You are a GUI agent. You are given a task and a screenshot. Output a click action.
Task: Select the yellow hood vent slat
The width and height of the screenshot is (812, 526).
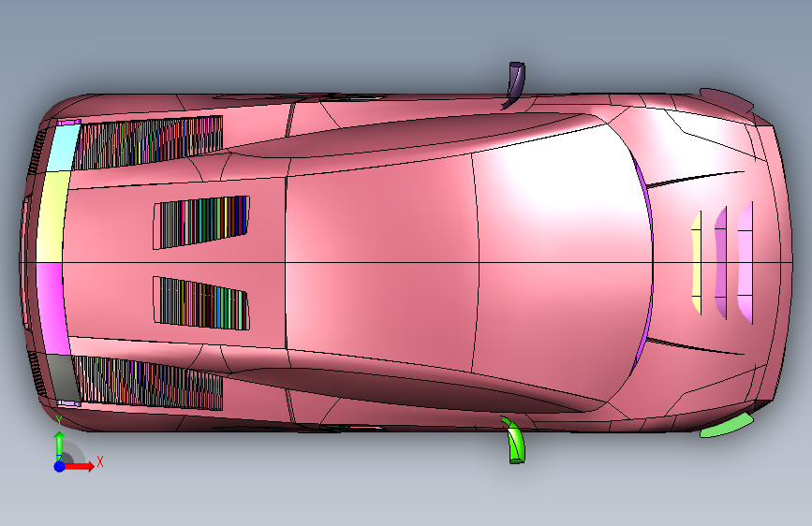[x=697, y=262]
